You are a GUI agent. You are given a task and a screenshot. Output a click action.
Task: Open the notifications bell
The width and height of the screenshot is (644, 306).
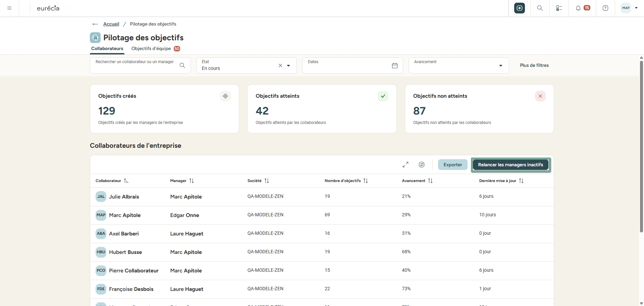click(x=578, y=8)
